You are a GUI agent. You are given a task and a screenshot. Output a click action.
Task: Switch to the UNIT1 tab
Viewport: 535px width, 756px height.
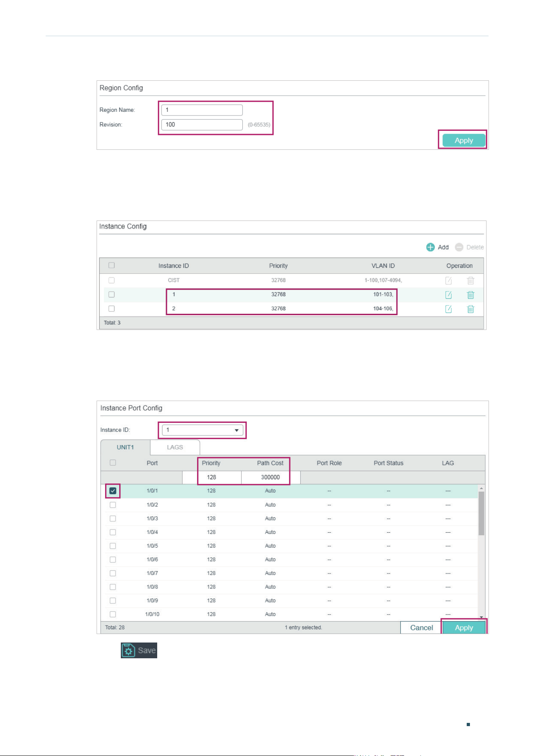[125, 447]
